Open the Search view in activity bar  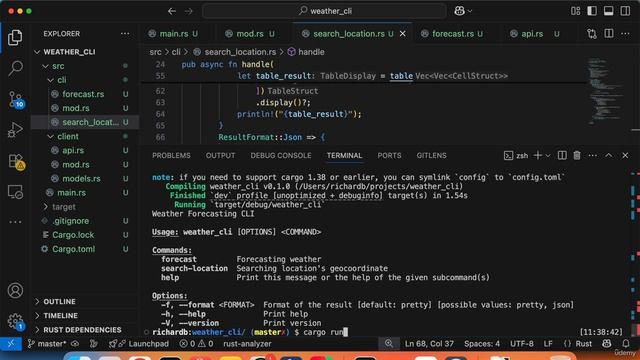pos(15,68)
